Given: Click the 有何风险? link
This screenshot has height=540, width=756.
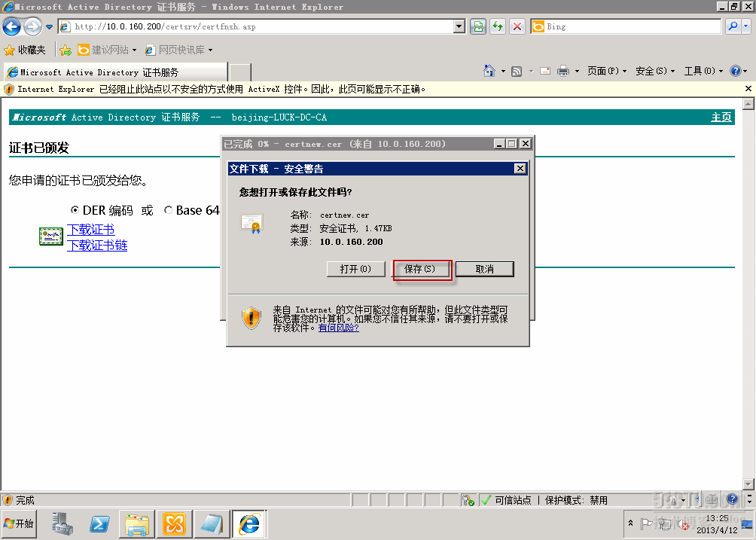Looking at the screenshot, I should click(x=338, y=328).
